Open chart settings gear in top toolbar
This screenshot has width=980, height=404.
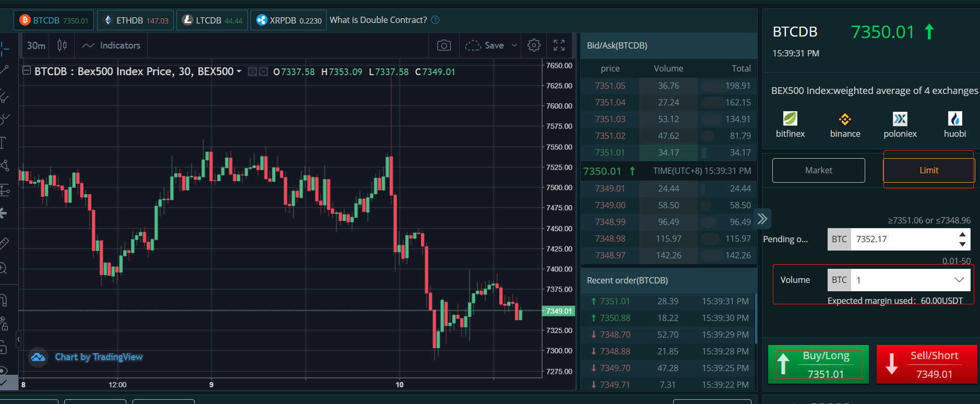[x=534, y=45]
